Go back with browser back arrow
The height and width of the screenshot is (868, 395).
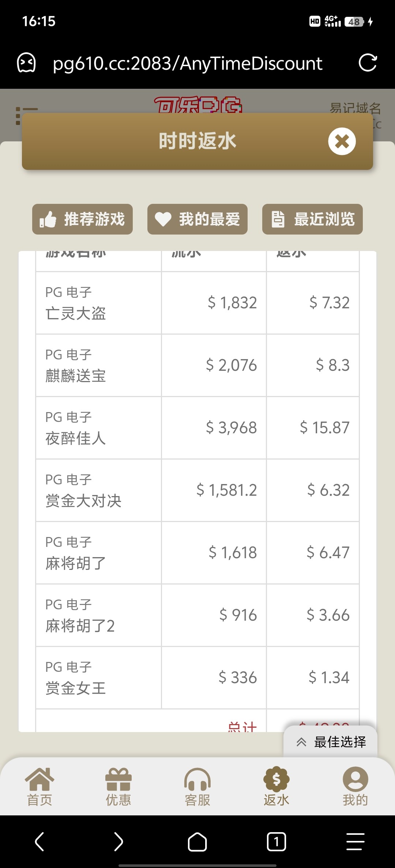[39, 842]
